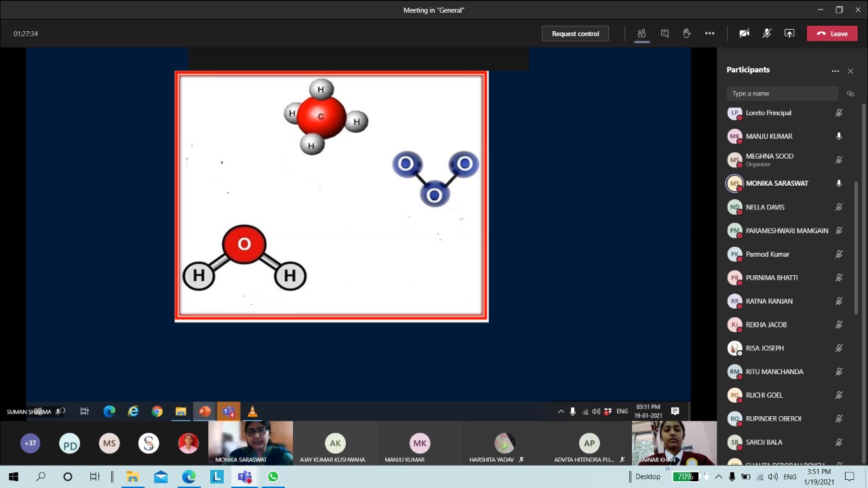Open More actions menu in meeting toolbar
The image size is (868, 488).
click(709, 33)
